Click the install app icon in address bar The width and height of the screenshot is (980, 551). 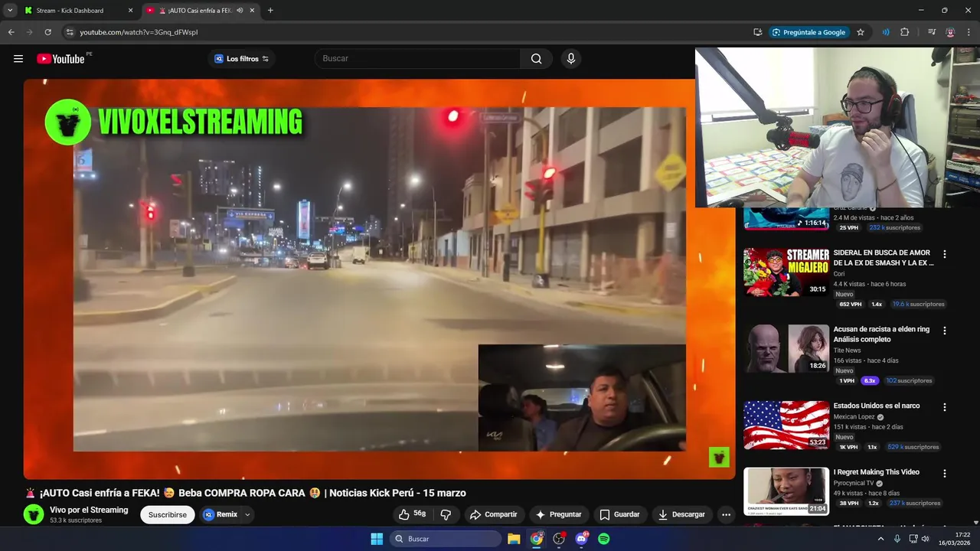click(757, 32)
